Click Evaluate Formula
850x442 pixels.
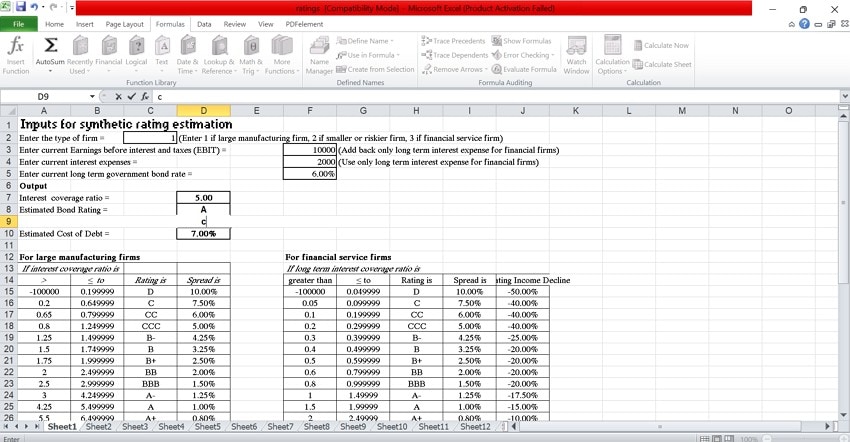pos(524,69)
